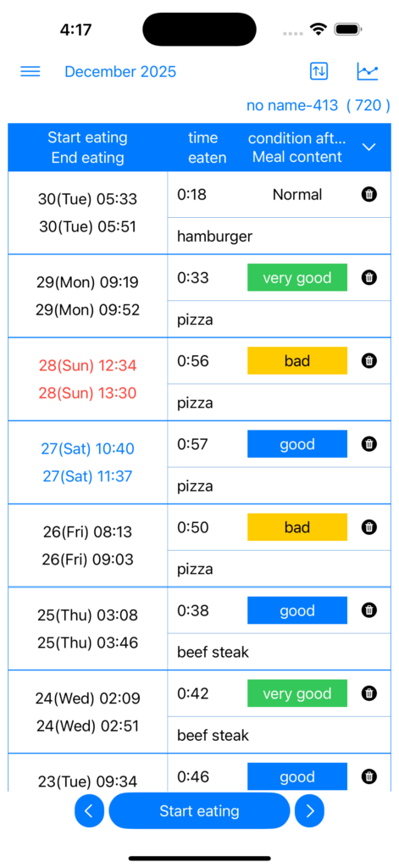
Task: Go to next month arrow button
Action: [309, 811]
